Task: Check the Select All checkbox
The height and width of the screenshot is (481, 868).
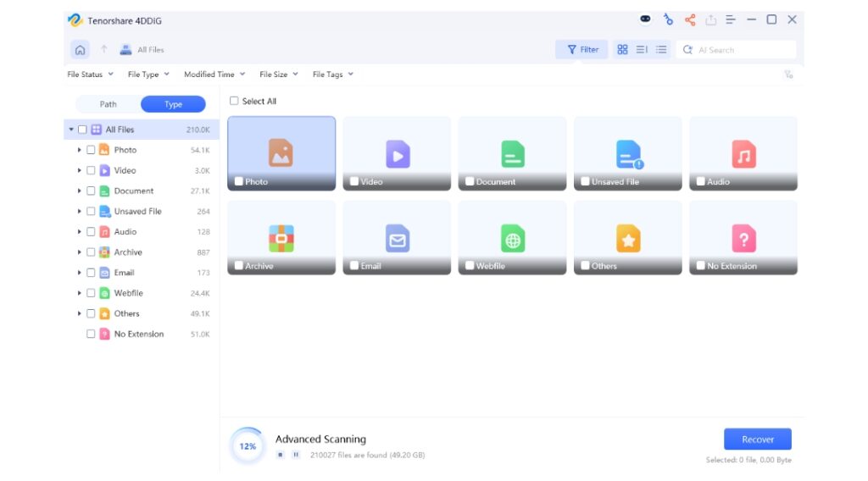Action: [x=234, y=101]
